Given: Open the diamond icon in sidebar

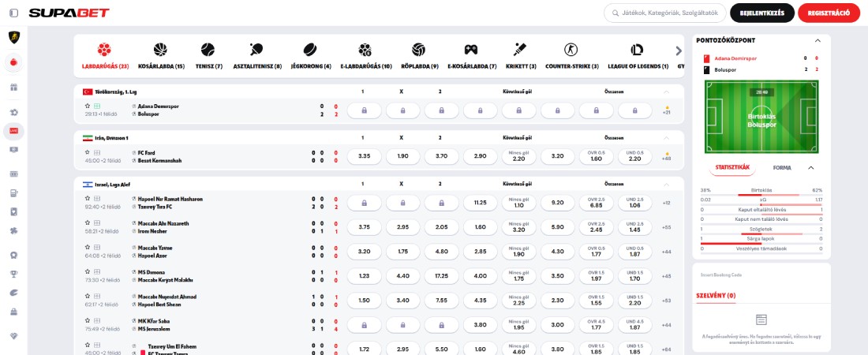Looking at the screenshot, I should pyautogui.click(x=14, y=335).
